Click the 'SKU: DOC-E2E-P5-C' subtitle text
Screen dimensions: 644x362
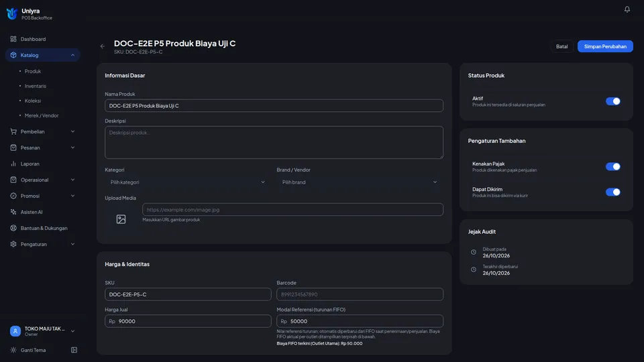click(138, 52)
